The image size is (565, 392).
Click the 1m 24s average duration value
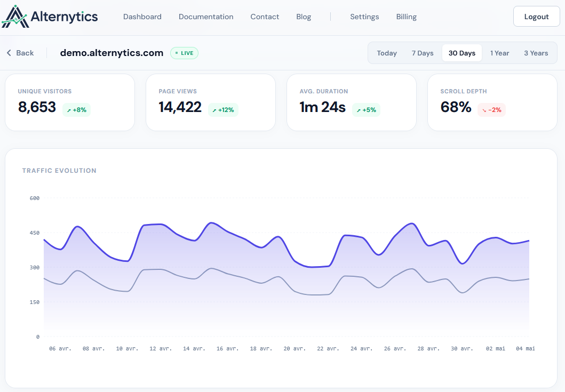[x=322, y=107]
